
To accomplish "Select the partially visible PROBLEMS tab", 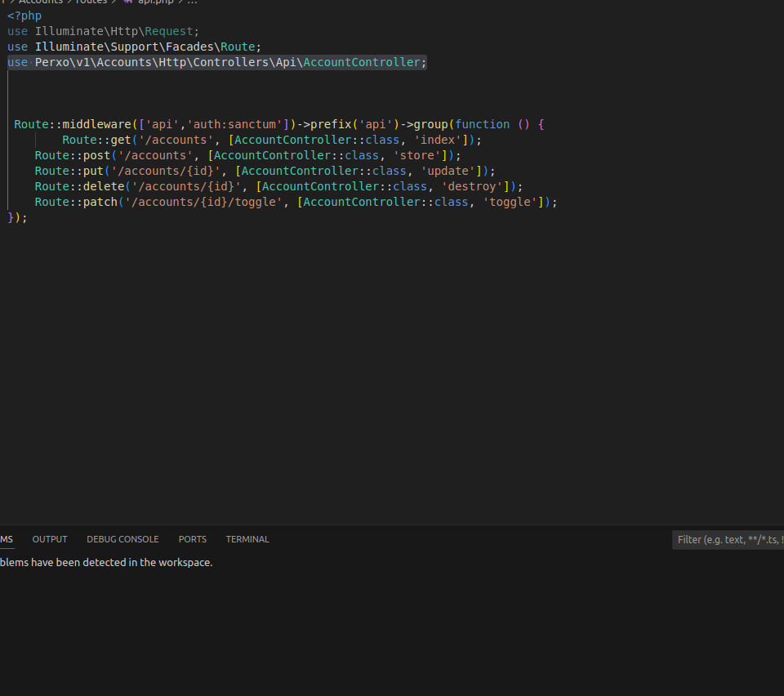I will pos(7,539).
